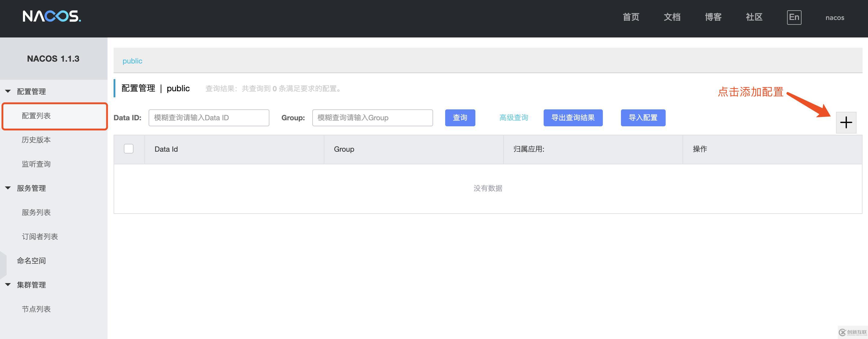868x339 pixels.
Task: Open 社区 in top navigation
Action: [x=754, y=17]
